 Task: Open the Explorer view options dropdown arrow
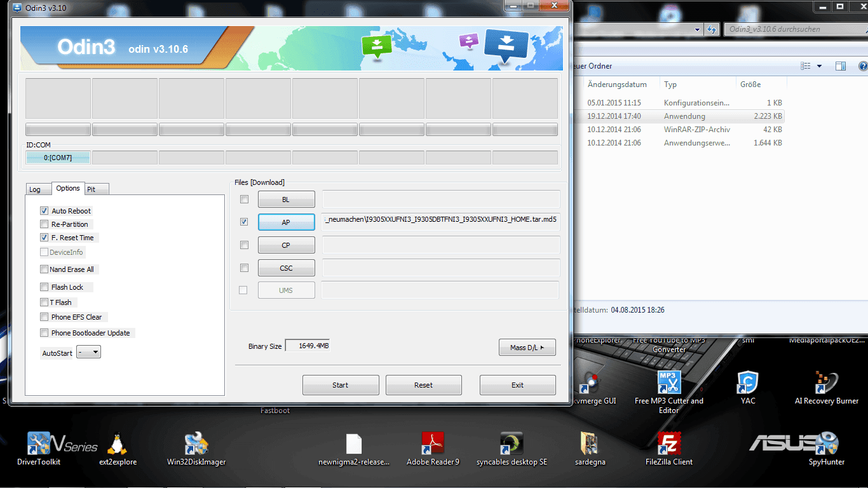(819, 66)
